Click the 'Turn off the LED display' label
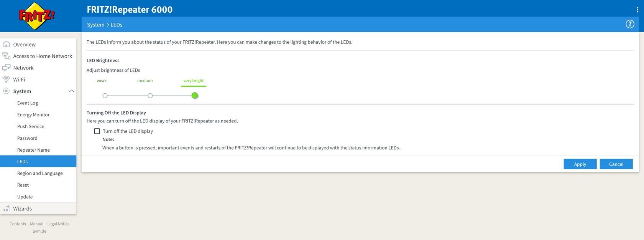 (x=128, y=131)
